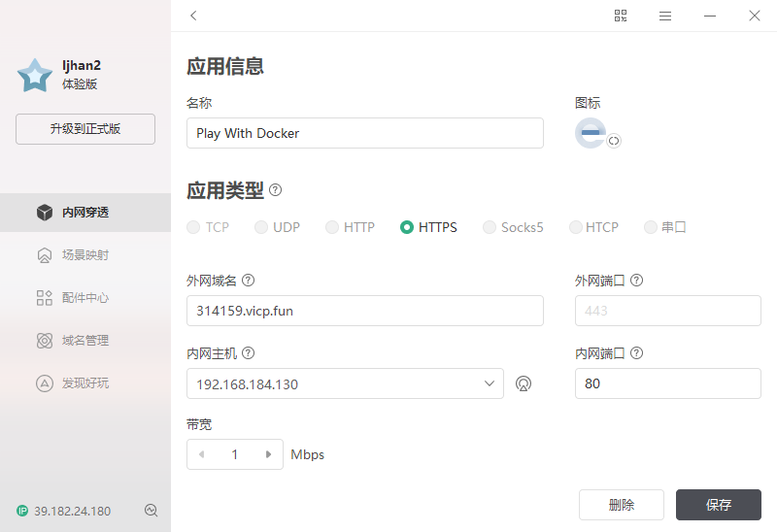Click the 升级到正式版 upgrade button
This screenshot has width=777, height=532.
(x=85, y=129)
